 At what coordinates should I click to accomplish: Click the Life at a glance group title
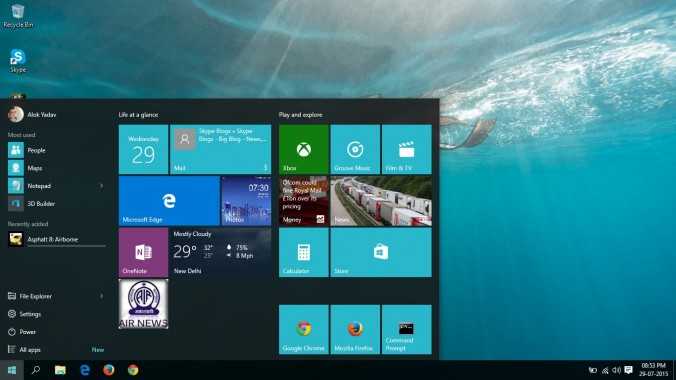tap(138, 115)
